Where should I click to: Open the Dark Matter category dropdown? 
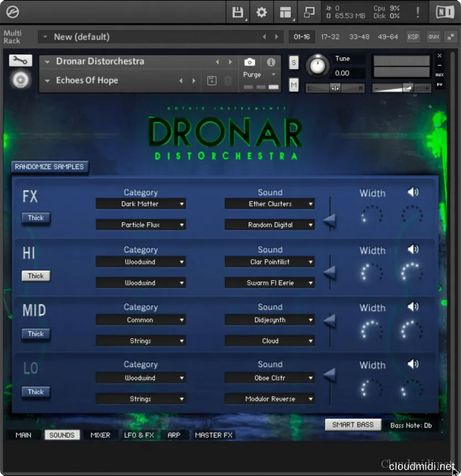point(140,204)
